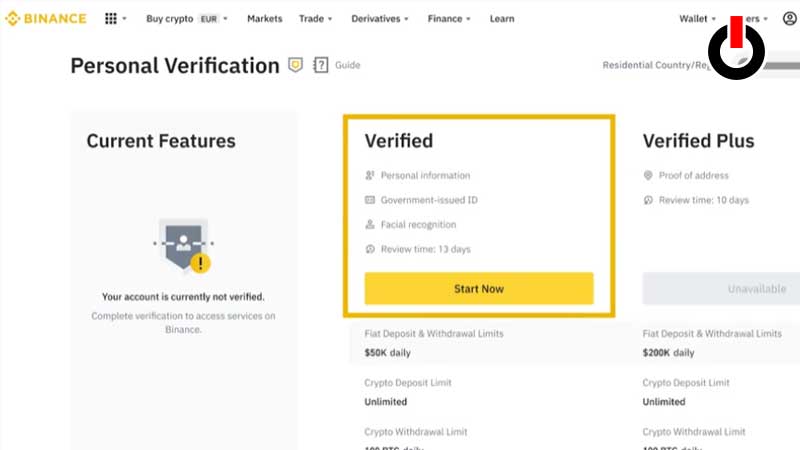This screenshot has height=450, width=800.
Task: Click the unverified account shield illustration
Action: click(184, 246)
